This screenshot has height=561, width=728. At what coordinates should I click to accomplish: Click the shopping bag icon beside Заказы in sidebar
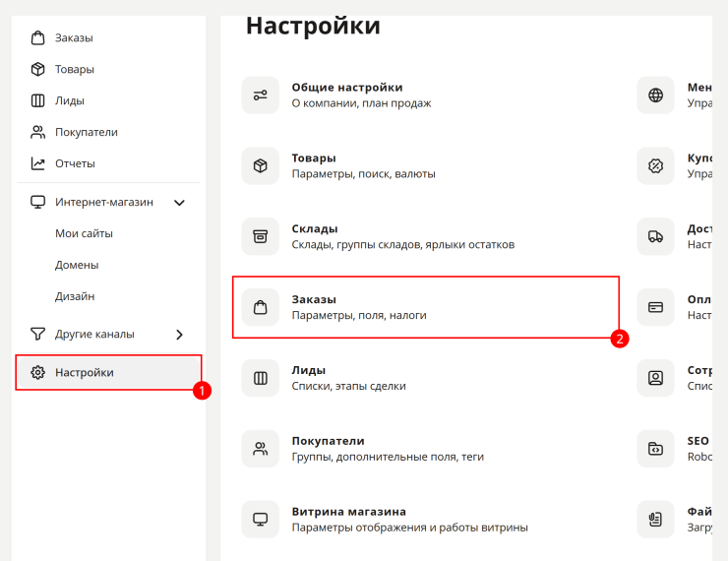point(37,37)
